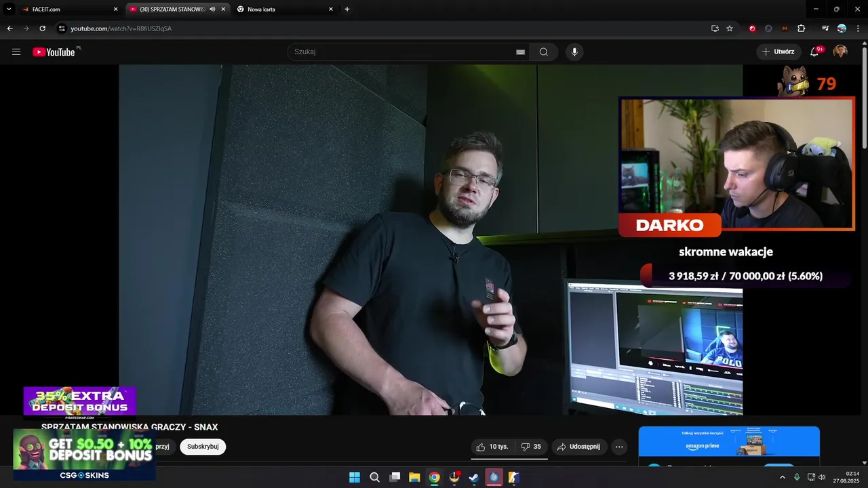This screenshot has width=868, height=488.
Task: Close the FACEIT.com tab
Action: pyautogui.click(x=115, y=9)
